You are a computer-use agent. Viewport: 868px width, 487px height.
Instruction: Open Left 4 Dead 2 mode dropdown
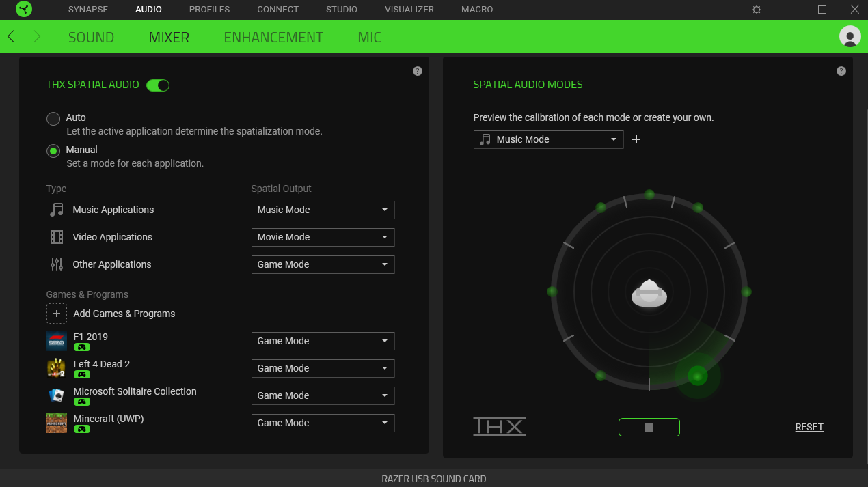(x=323, y=368)
